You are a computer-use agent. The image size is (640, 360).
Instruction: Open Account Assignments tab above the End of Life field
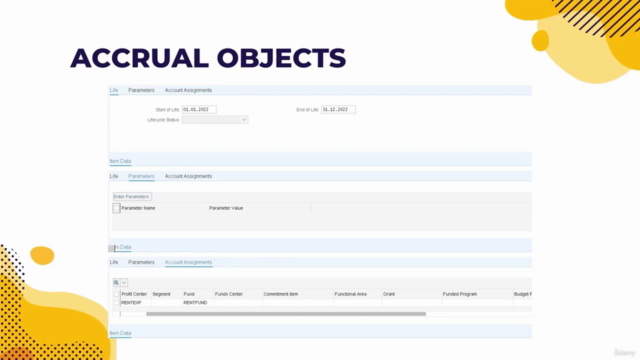pos(188,90)
